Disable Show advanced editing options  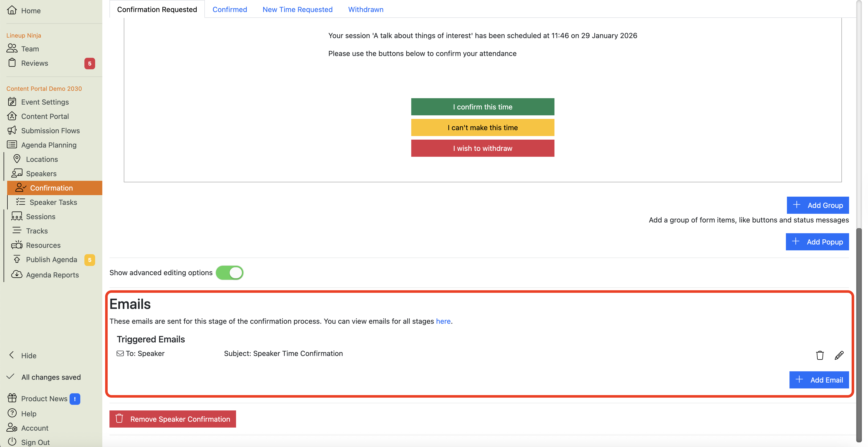(x=230, y=273)
